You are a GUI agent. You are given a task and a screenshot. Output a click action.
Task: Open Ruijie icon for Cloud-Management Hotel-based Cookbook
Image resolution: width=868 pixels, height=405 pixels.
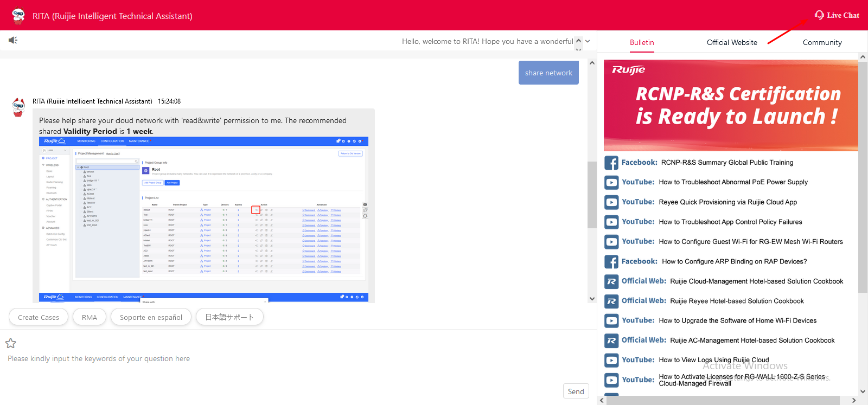click(611, 281)
